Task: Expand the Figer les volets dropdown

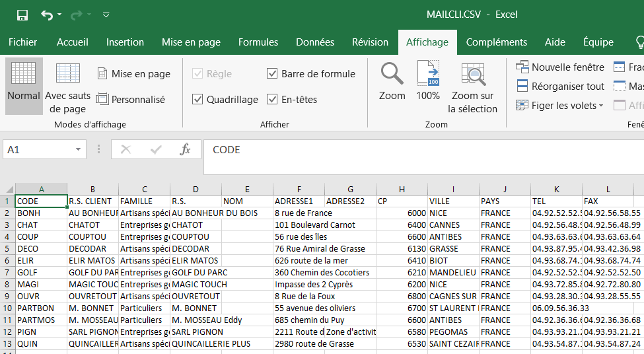Action: [x=601, y=106]
